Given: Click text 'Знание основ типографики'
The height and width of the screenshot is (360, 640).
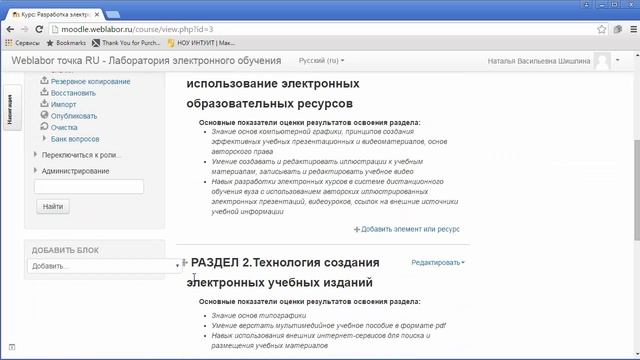Looking at the screenshot, I should coord(259,316).
